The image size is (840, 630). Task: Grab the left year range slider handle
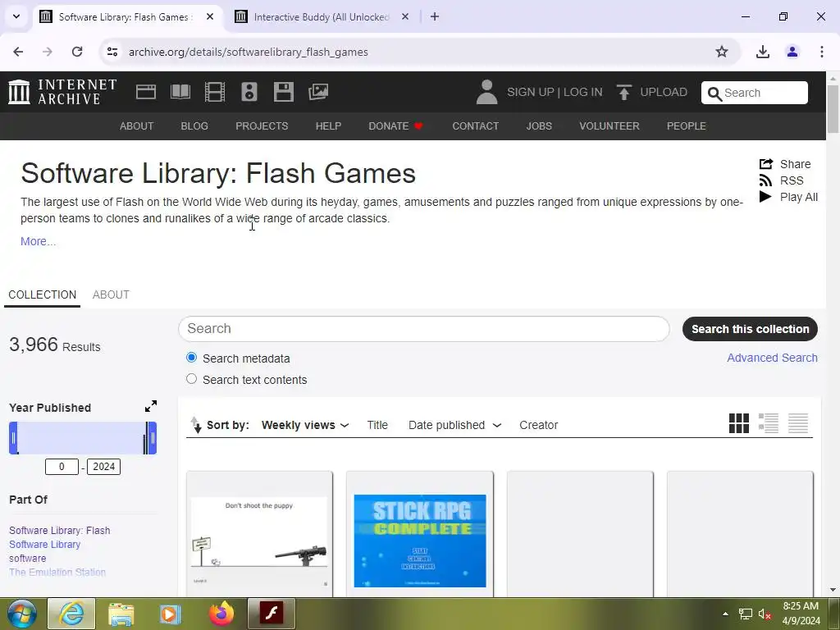click(x=13, y=438)
